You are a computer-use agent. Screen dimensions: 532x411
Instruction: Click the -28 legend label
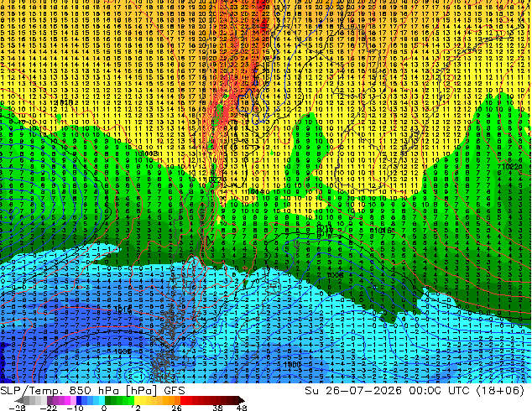click(x=17, y=408)
